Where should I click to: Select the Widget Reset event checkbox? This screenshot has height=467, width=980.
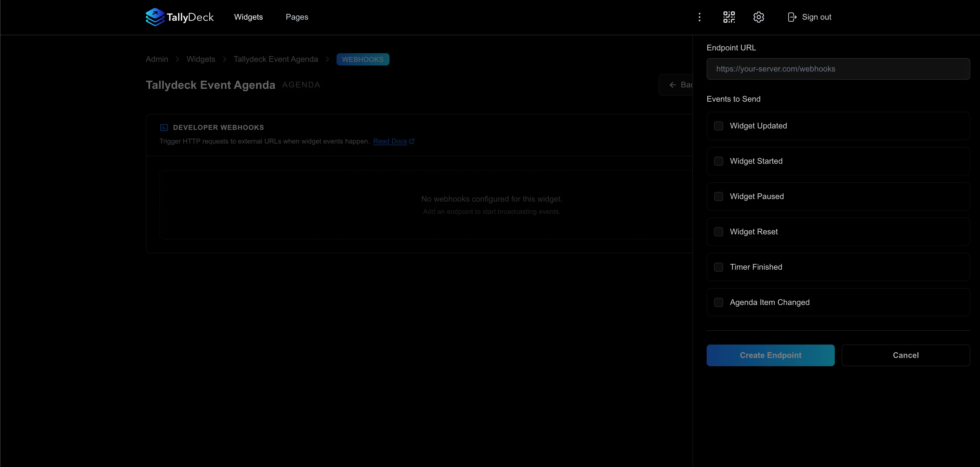pos(718,232)
